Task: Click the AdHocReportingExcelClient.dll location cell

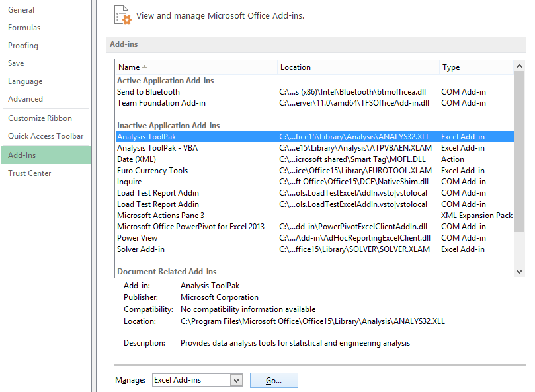Action: 355,238
